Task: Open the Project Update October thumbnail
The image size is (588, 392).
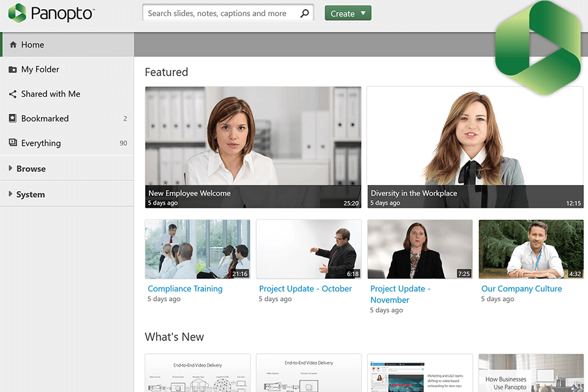Action: (x=309, y=249)
